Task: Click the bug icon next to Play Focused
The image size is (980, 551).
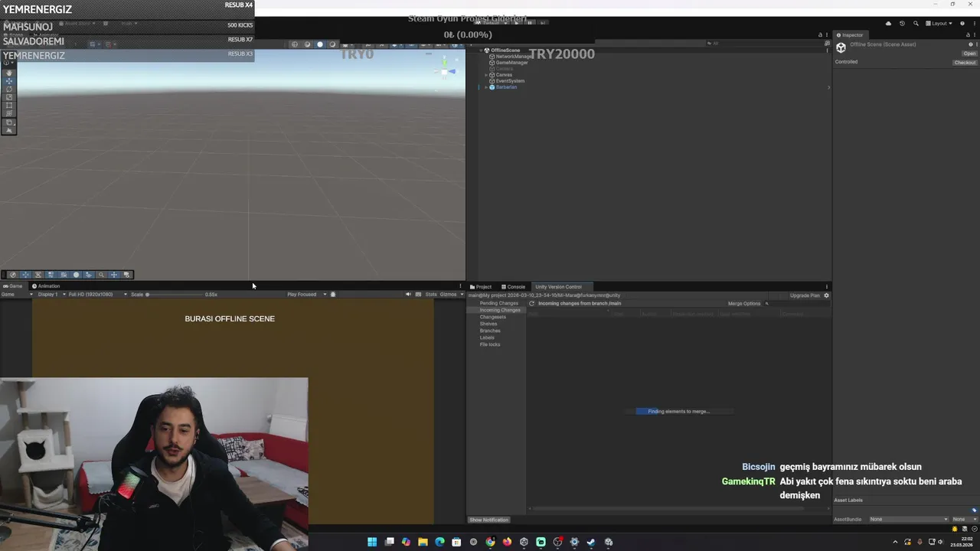Action: (x=333, y=294)
